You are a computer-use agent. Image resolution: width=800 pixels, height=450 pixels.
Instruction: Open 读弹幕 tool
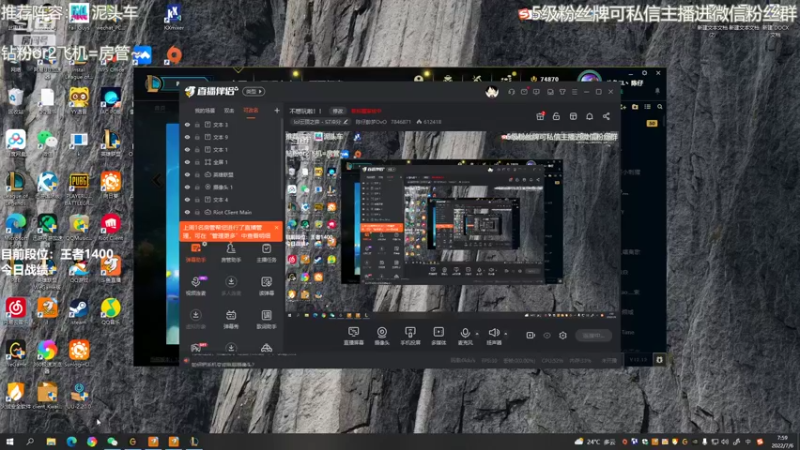click(x=266, y=286)
